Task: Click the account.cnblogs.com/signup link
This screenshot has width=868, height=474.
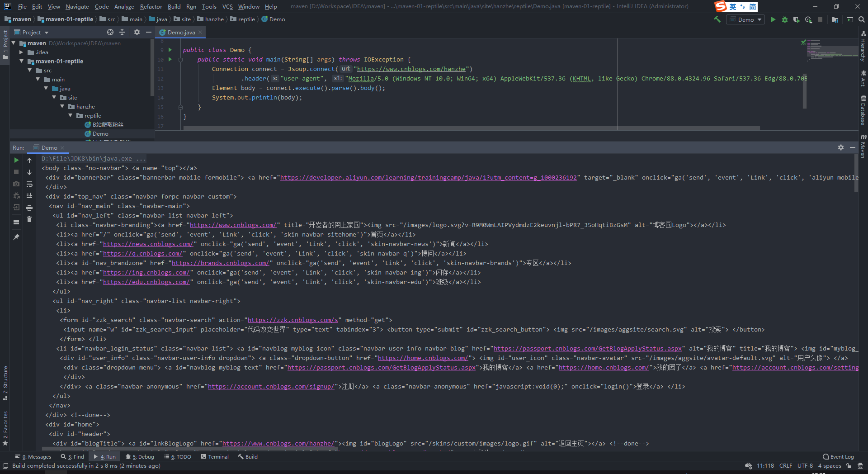Action: pos(271,387)
